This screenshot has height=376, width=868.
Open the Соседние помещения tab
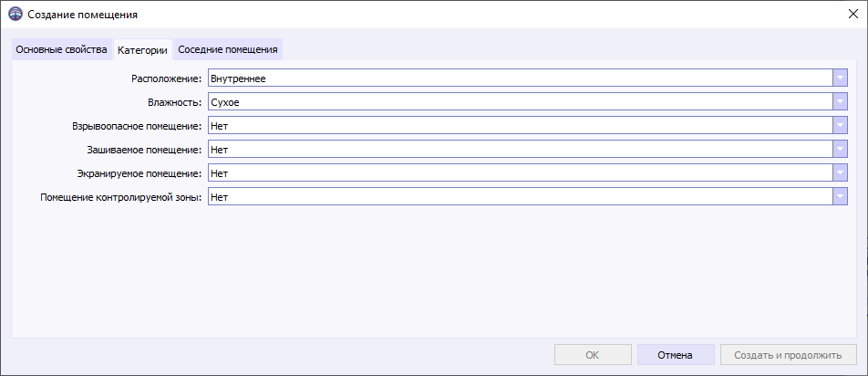click(228, 49)
